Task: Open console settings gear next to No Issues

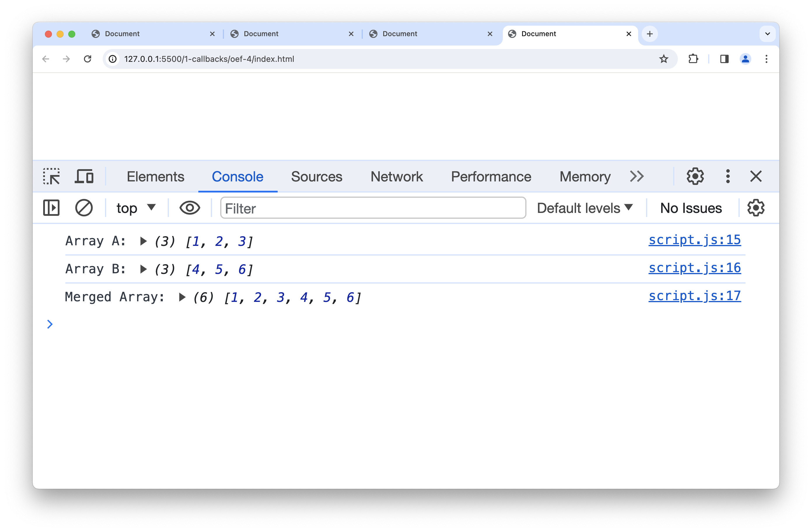Action: (756, 208)
